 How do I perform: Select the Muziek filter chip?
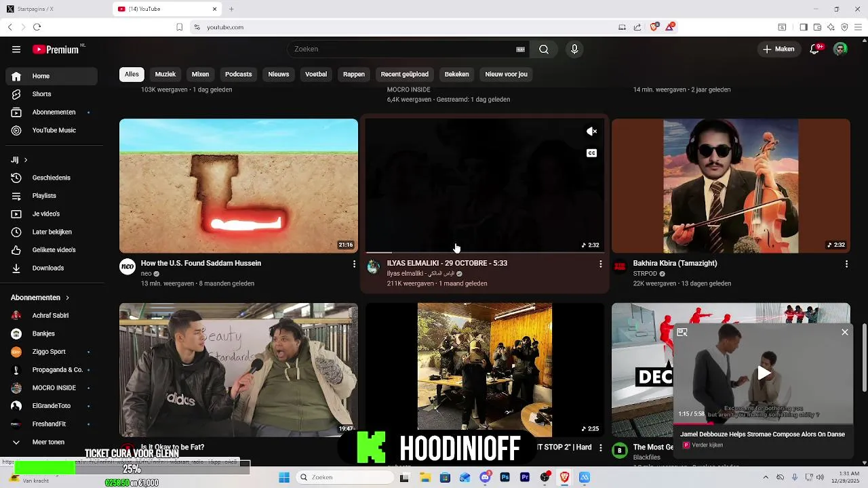[165, 74]
